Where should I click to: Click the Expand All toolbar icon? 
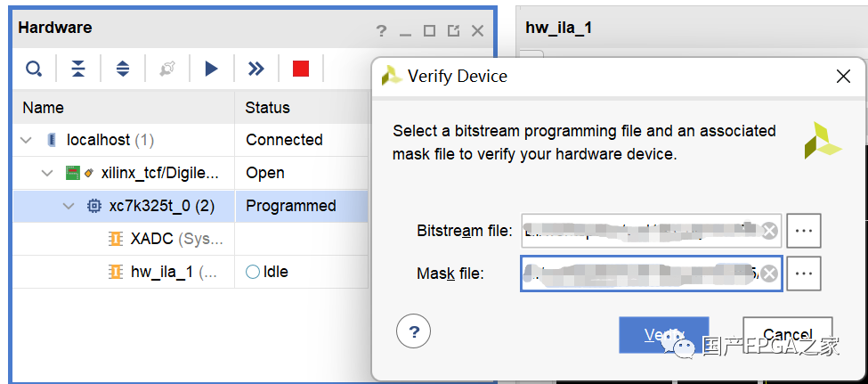point(123,69)
